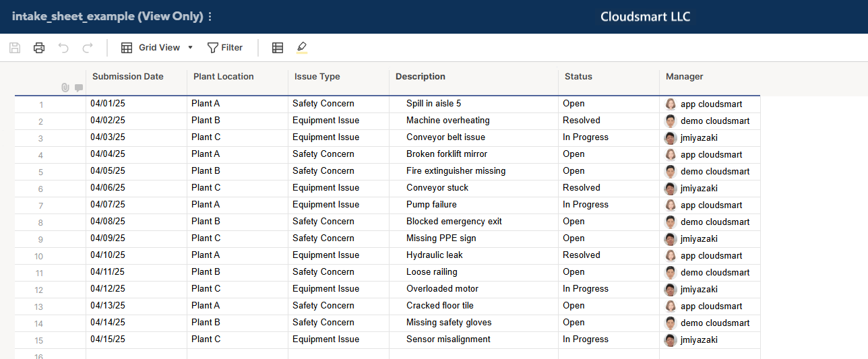The width and height of the screenshot is (868, 359).
Task: Select row number 8
Action: coord(41,222)
